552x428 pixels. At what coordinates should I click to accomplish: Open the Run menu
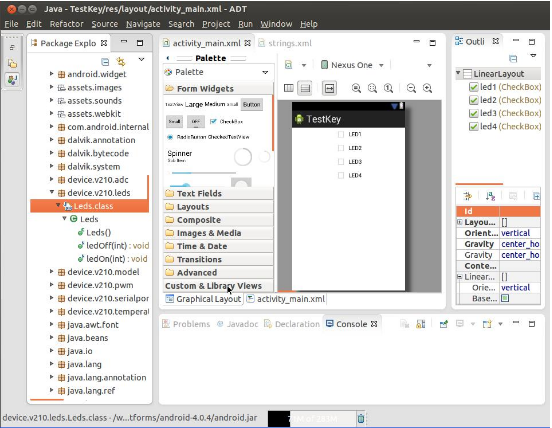[245, 24]
